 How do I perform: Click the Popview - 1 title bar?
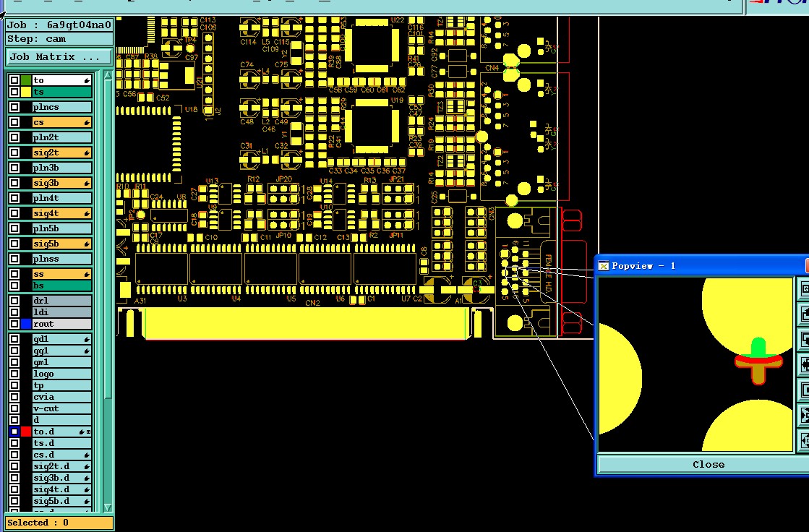703,266
